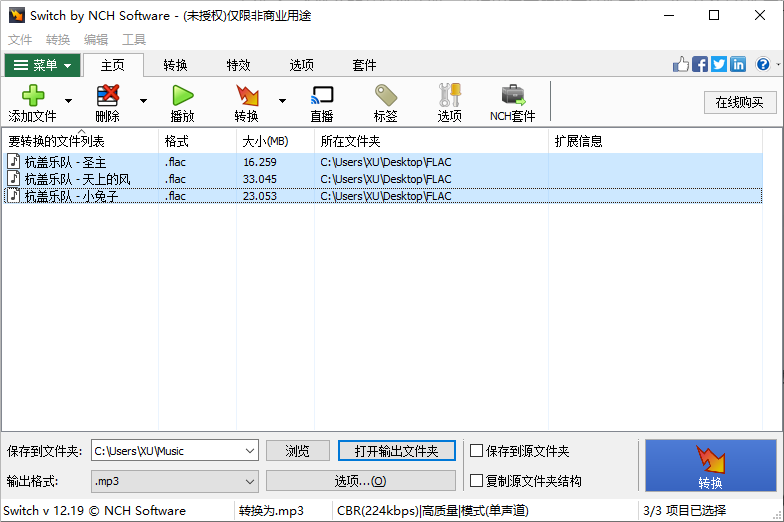This screenshot has height=522, width=784.
Task: Sort by the 格式 column header
Action: tap(198, 141)
